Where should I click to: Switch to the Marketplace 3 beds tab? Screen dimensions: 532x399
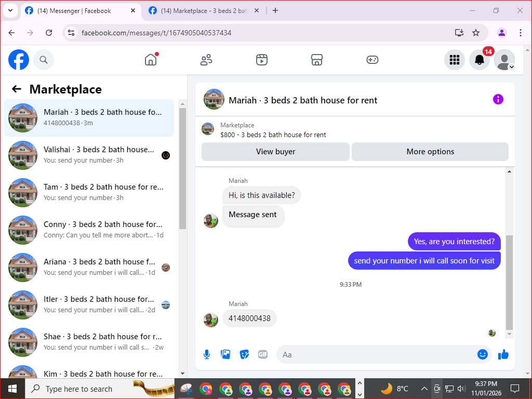click(204, 11)
